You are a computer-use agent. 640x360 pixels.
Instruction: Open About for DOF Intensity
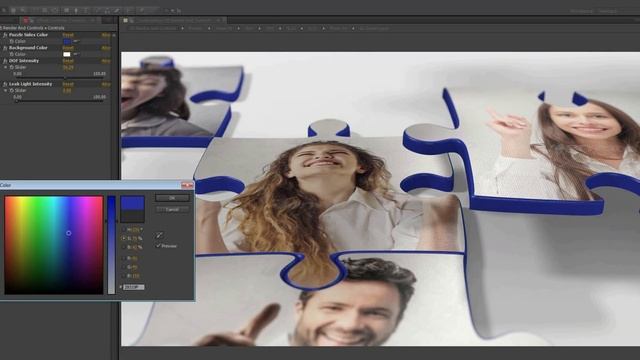[x=106, y=61]
